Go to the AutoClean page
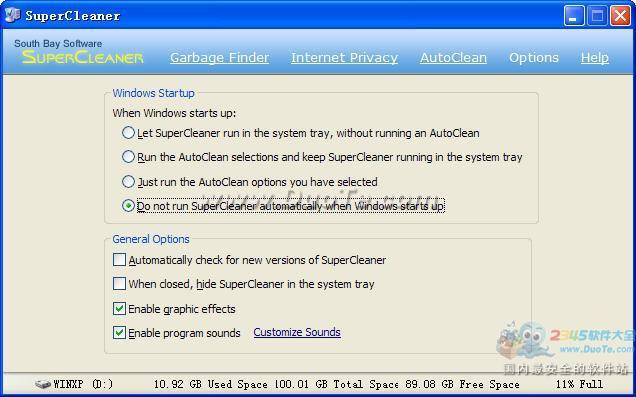Screen dimensions: 636x397 (x=453, y=58)
